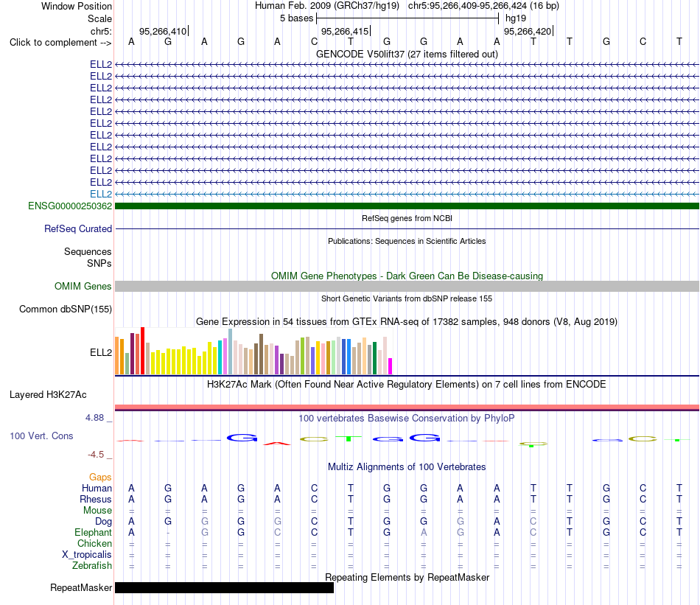Image resolution: width=700 pixels, height=605 pixels.
Task: Select the Scale track label
Action: (99, 18)
